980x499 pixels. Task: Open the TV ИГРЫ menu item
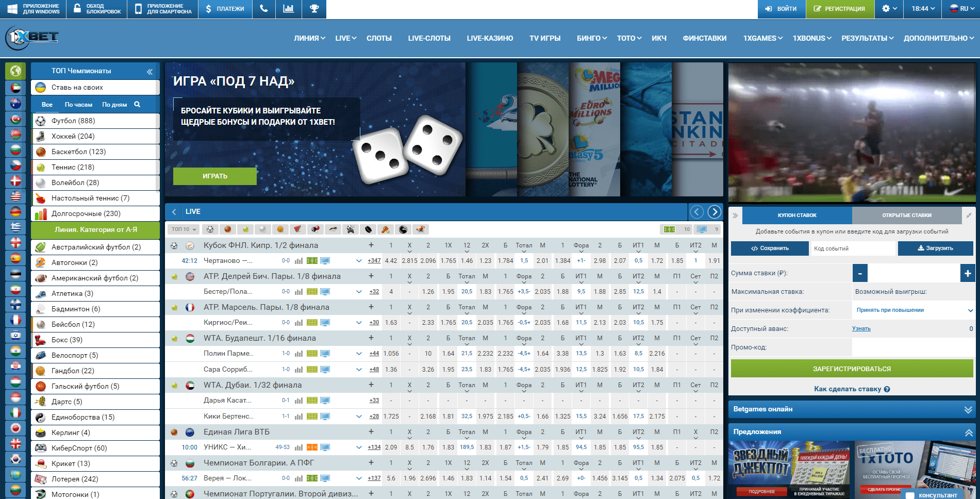pos(545,38)
